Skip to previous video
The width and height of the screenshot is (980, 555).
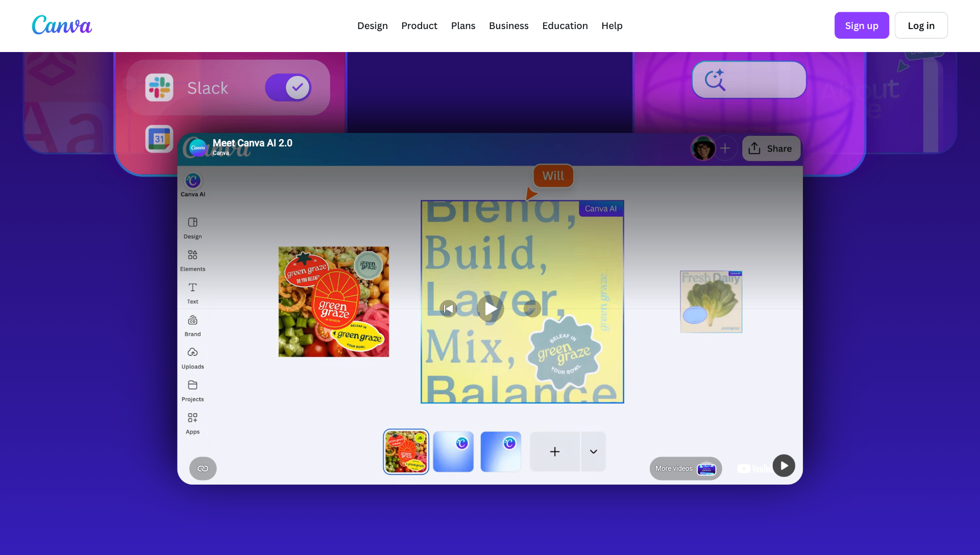tap(448, 309)
